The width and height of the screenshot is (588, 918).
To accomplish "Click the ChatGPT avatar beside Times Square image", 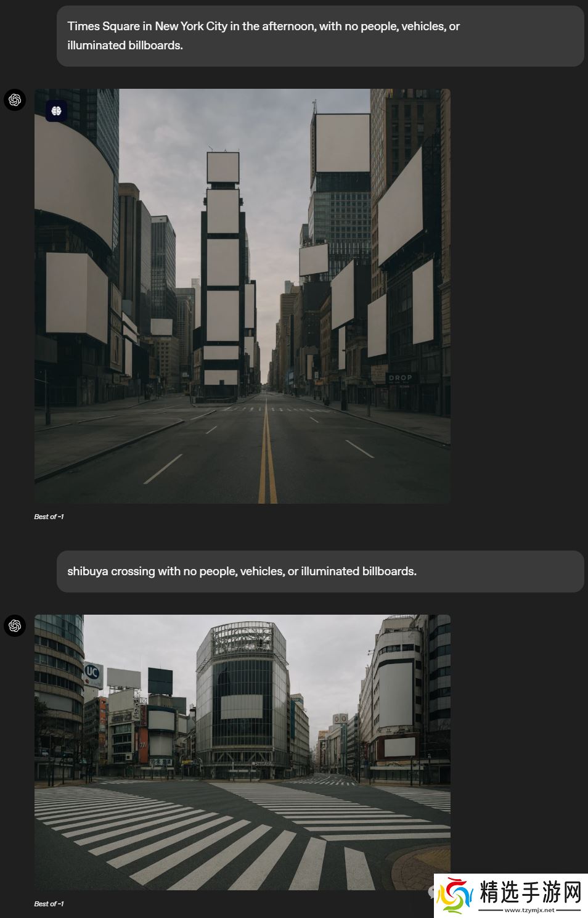I will pos(15,100).
